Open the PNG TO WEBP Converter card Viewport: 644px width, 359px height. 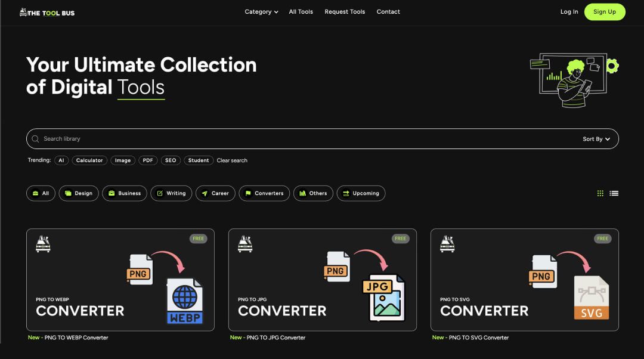[120, 280]
